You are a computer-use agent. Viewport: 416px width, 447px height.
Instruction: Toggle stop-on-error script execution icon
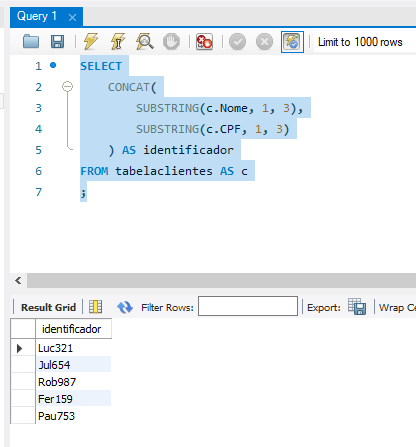pyautogui.click(x=204, y=42)
